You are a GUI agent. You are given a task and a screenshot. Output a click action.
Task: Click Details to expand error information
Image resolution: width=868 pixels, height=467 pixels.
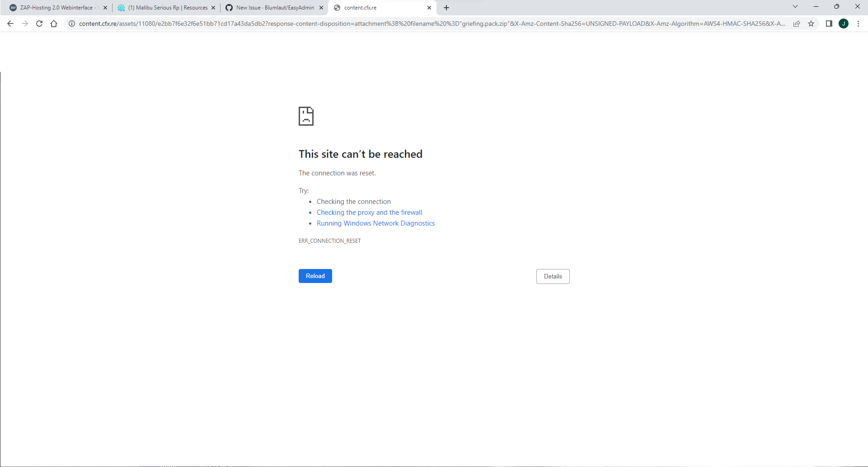pos(553,276)
